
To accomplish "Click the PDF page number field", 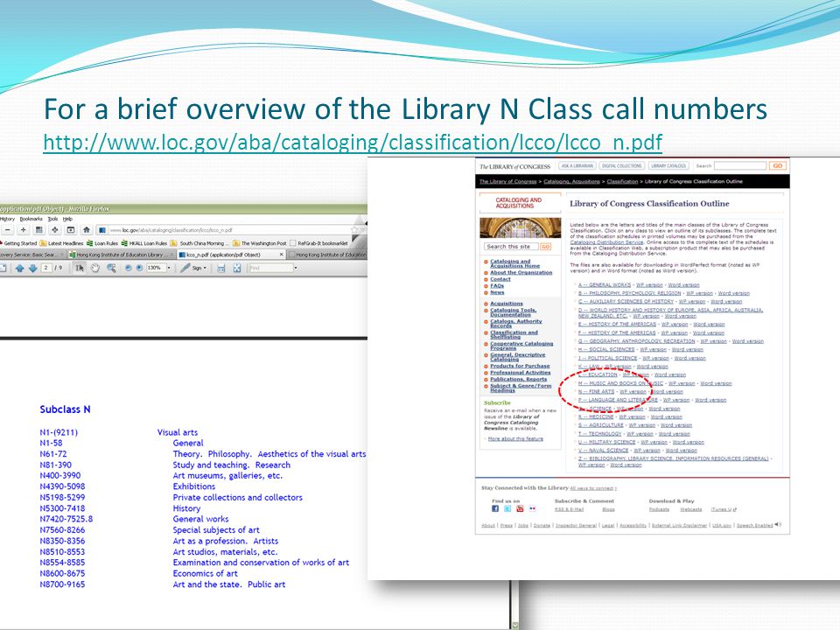I will point(46,268).
